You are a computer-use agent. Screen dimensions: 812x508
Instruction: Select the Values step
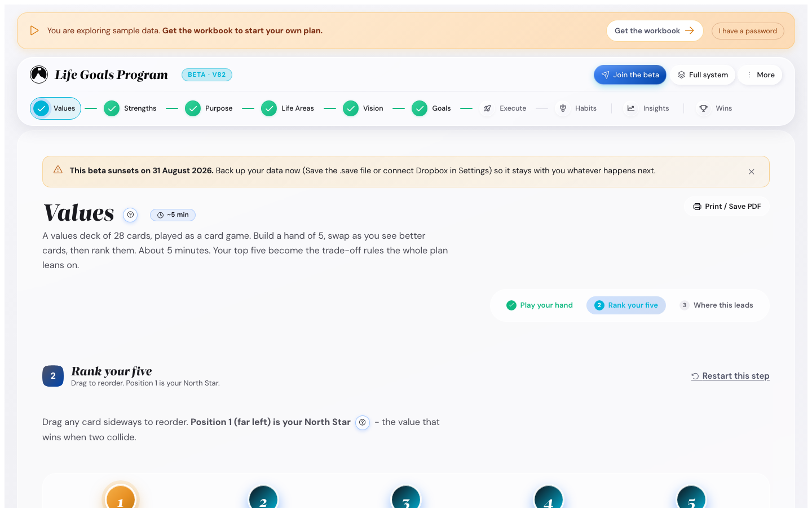(55, 108)
